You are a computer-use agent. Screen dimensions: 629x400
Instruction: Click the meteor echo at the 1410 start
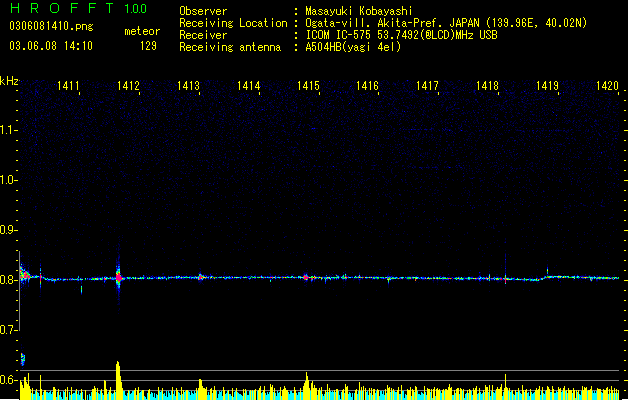click(24, 275)
